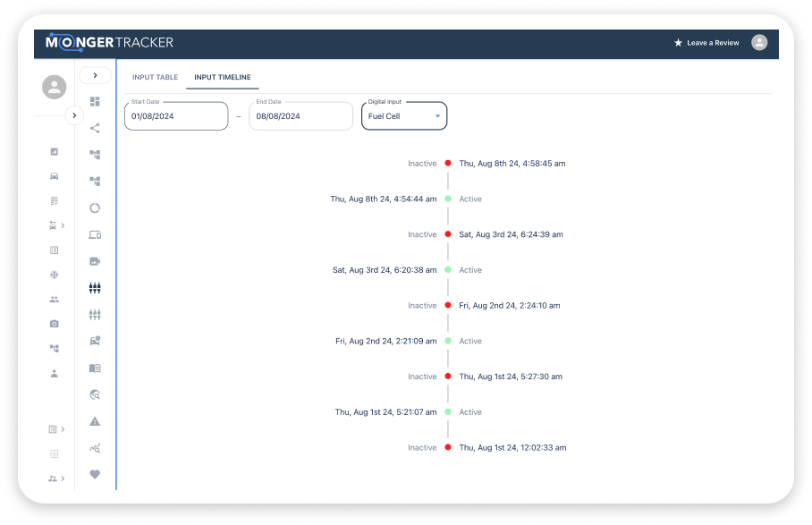Expand the sidebar with the chevron arrow
The height and width of the screenshot is (525, 812).
point(95,75)
